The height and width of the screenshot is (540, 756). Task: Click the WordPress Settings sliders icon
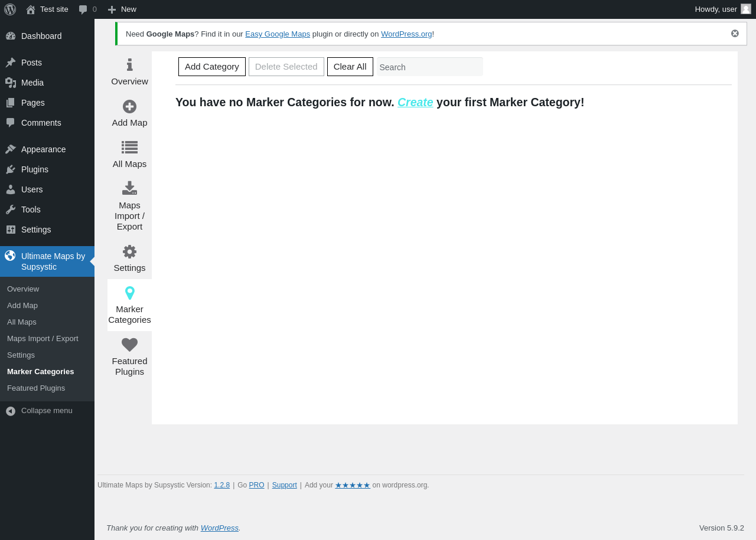click(x=11, y=230)
